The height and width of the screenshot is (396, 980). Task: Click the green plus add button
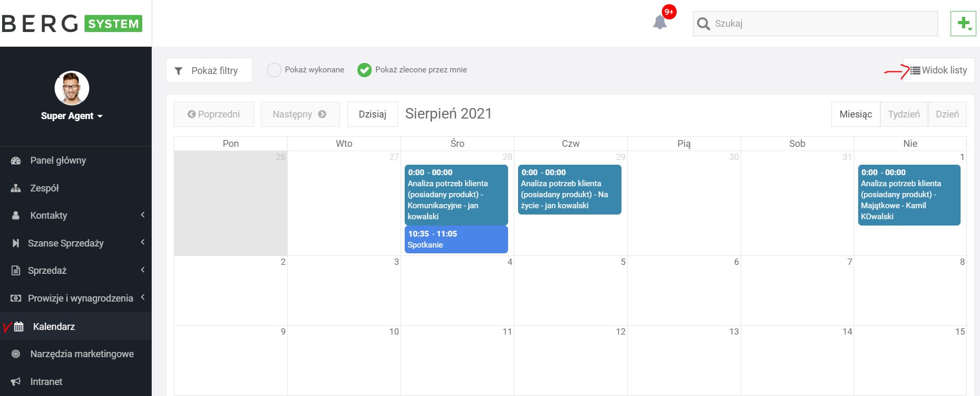[x=963, y=24]
